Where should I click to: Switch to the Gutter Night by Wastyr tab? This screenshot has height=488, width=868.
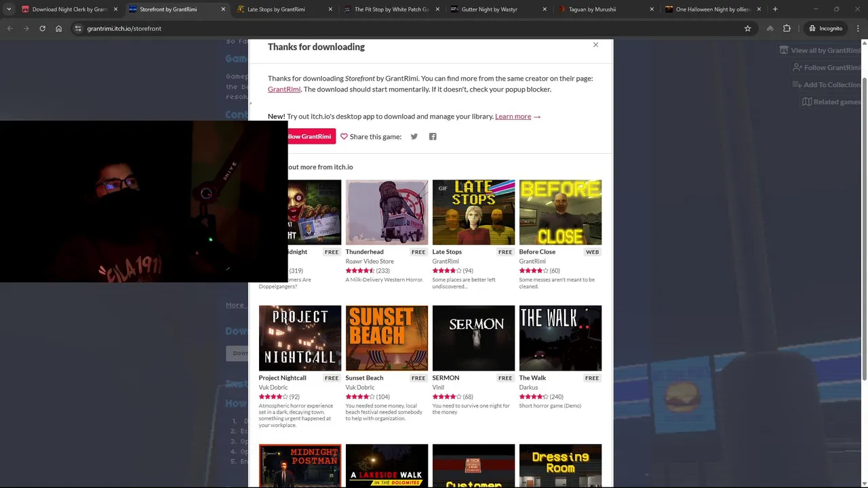(498, 9)
